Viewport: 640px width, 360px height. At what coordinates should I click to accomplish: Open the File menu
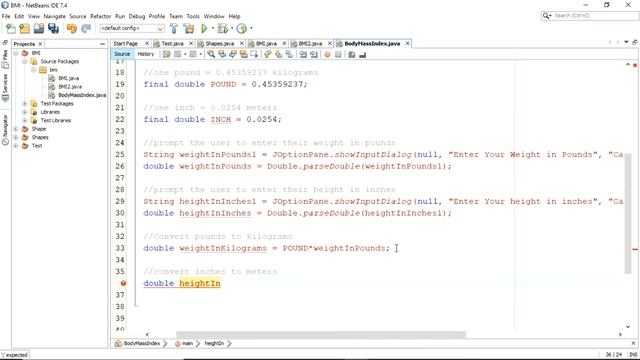pyautogui.click(x=6, y=16)
